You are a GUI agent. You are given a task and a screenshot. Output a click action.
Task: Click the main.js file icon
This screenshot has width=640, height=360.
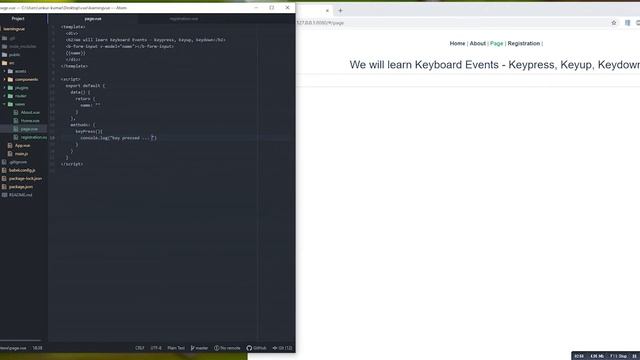point(10,154)
